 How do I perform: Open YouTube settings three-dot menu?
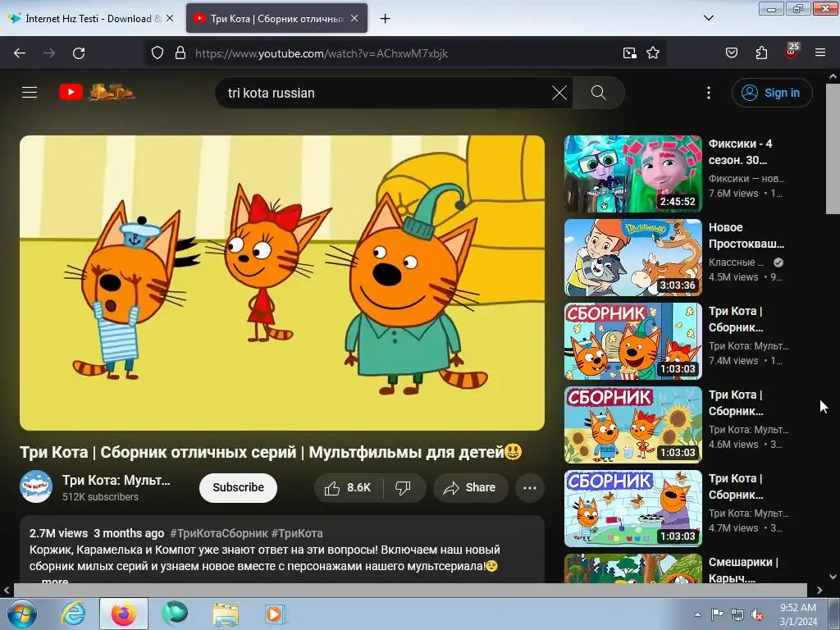click(x=709, y=93)
